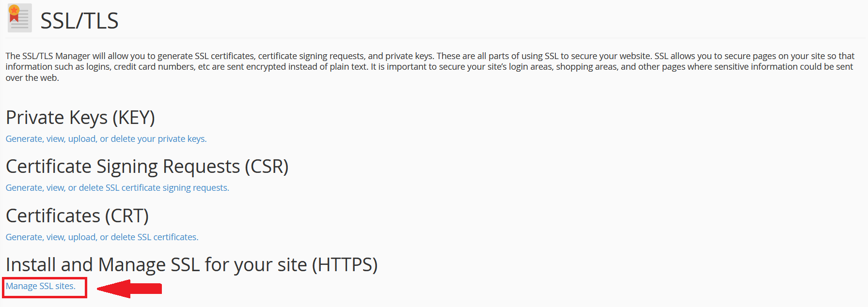Click the intro line starting "The SSL/TLS Manager"
The image size is (868, 307).
tap(430, 56)
